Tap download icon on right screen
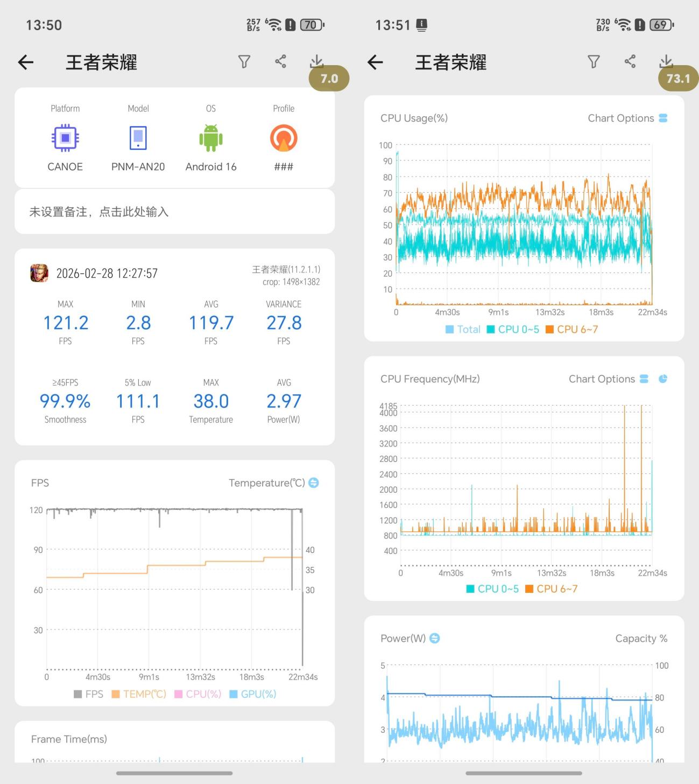The image size is (699, 784). click(666, 61)
